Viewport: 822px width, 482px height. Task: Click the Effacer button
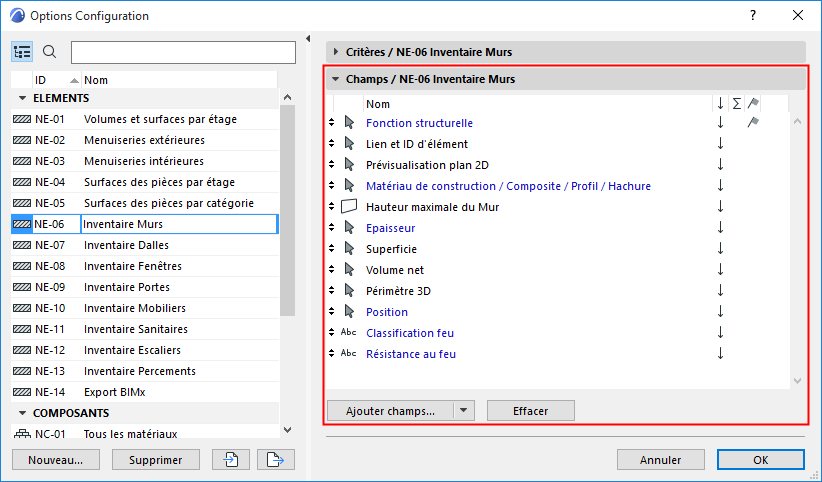click(x=531, y=410)
